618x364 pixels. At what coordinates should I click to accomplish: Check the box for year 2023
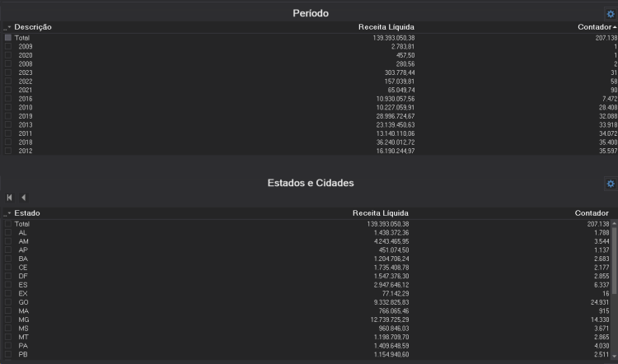click(8, 72)
